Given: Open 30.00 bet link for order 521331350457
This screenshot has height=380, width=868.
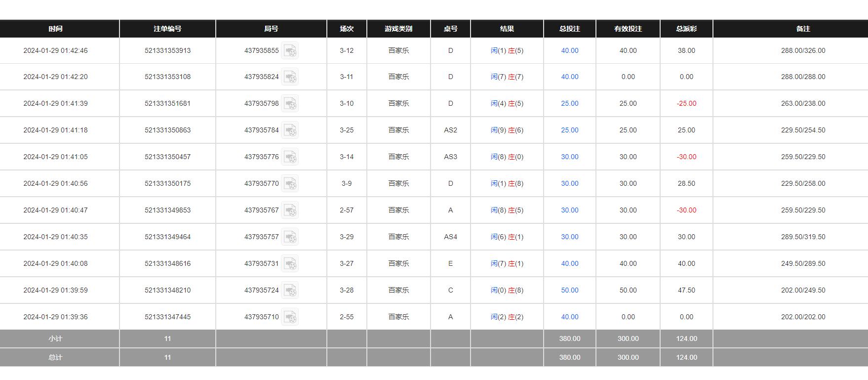Looking at the screenshot, I should [569, 157].
